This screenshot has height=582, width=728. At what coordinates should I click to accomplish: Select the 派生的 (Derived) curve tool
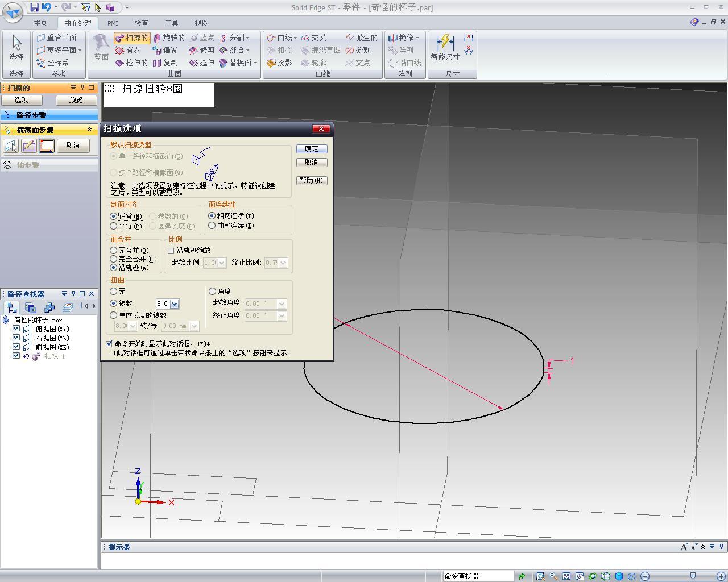tap(361, 38)
